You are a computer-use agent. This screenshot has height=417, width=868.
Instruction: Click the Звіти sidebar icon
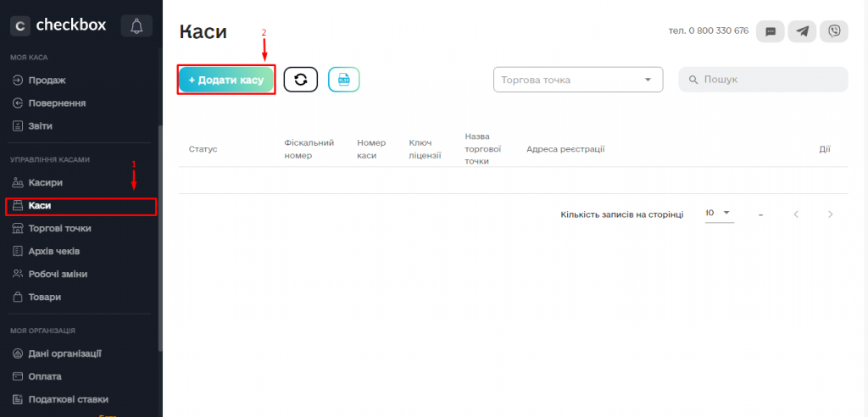(18, 125)
